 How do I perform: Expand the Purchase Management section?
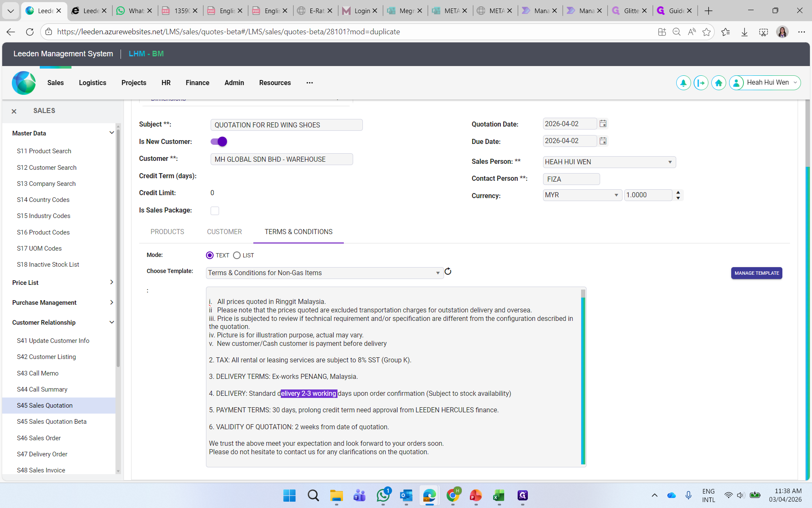click(x=112, y=302)
